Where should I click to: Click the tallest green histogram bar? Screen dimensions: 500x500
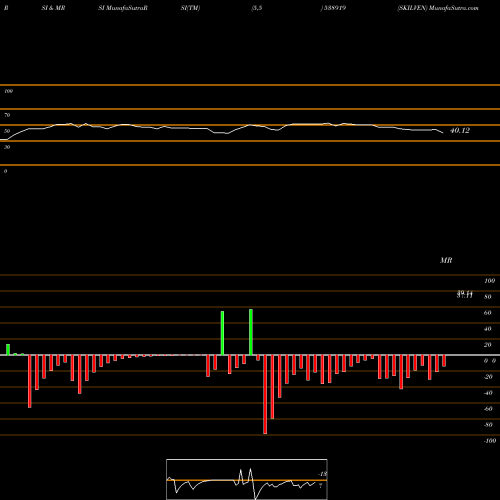251,332
